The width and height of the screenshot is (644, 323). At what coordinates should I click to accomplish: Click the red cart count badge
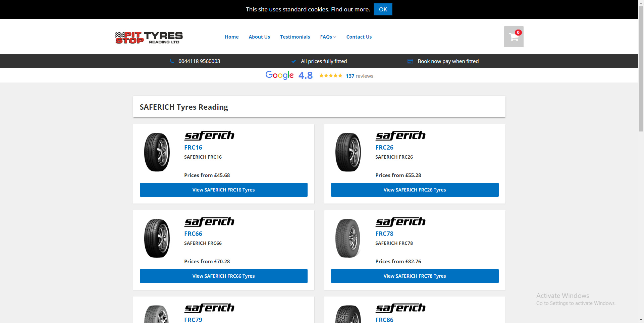[518, 33]
